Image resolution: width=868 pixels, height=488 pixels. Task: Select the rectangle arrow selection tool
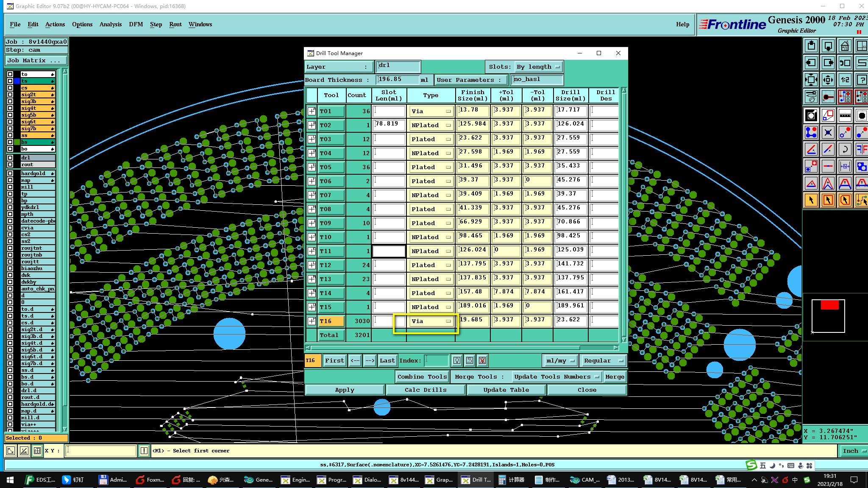click(x=828, y=200)
